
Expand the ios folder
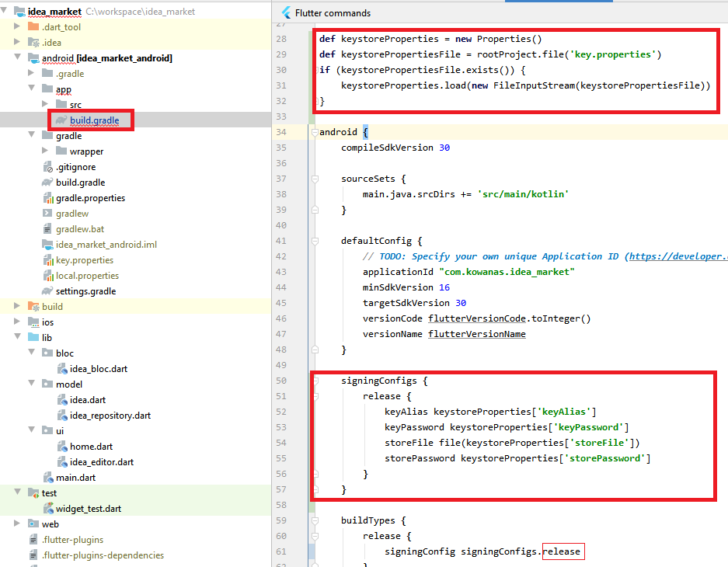(x=17, y=321)
